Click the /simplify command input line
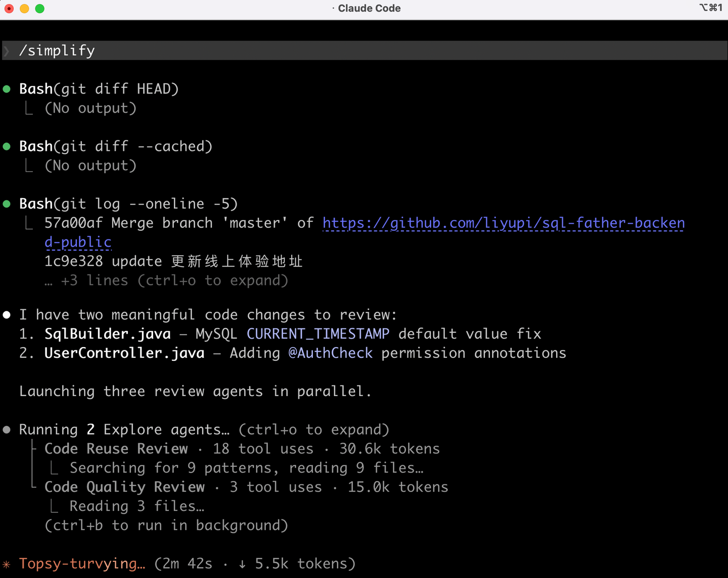728x578 pixels. click(x=364, y=51)
